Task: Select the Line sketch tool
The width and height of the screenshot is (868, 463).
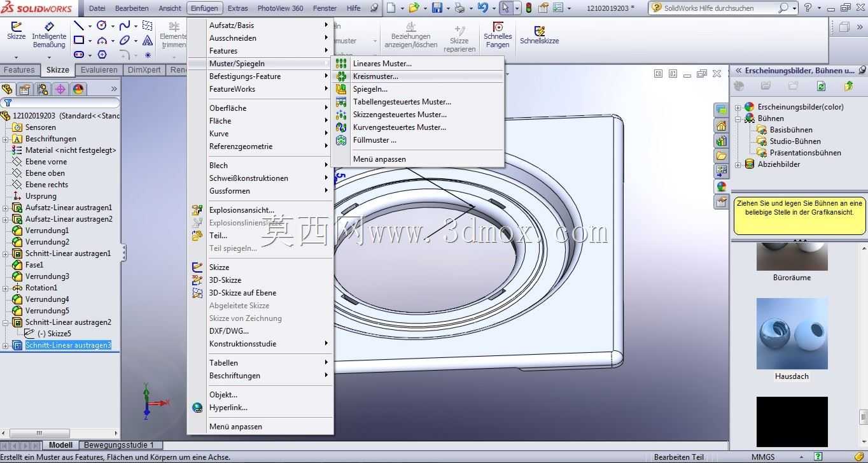Action: (x=79, y=25)
